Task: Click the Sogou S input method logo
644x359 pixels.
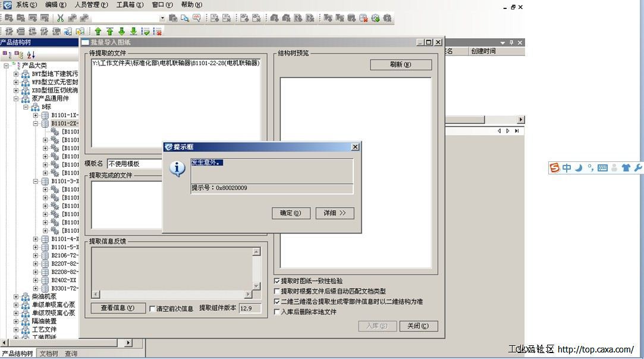Action: [x=554, y=167]
